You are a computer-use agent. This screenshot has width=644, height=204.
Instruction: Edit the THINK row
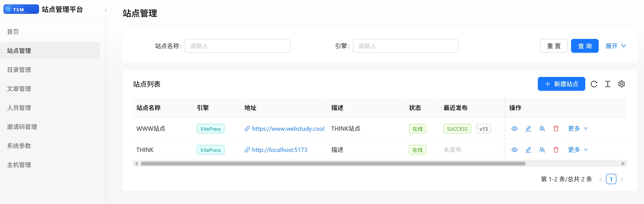pos(528,150)
